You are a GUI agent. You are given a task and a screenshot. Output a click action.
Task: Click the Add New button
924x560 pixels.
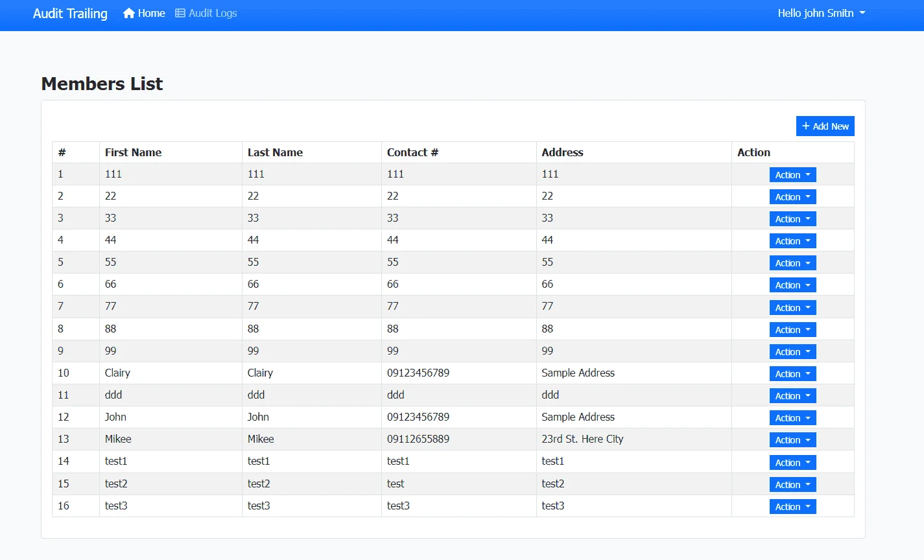pos(825,126)
